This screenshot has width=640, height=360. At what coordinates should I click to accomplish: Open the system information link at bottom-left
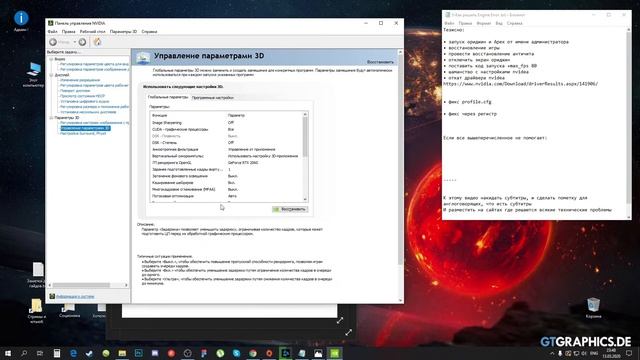point(75,296)
